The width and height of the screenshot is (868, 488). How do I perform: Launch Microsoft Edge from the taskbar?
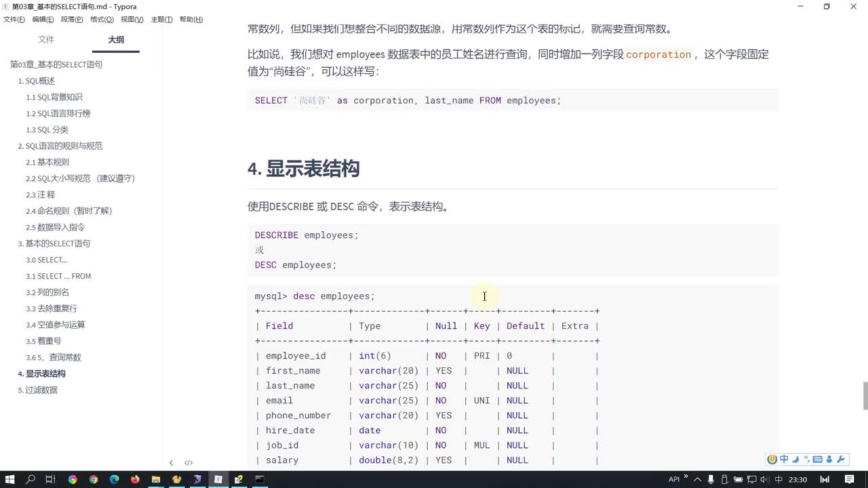tap(114, 479)
